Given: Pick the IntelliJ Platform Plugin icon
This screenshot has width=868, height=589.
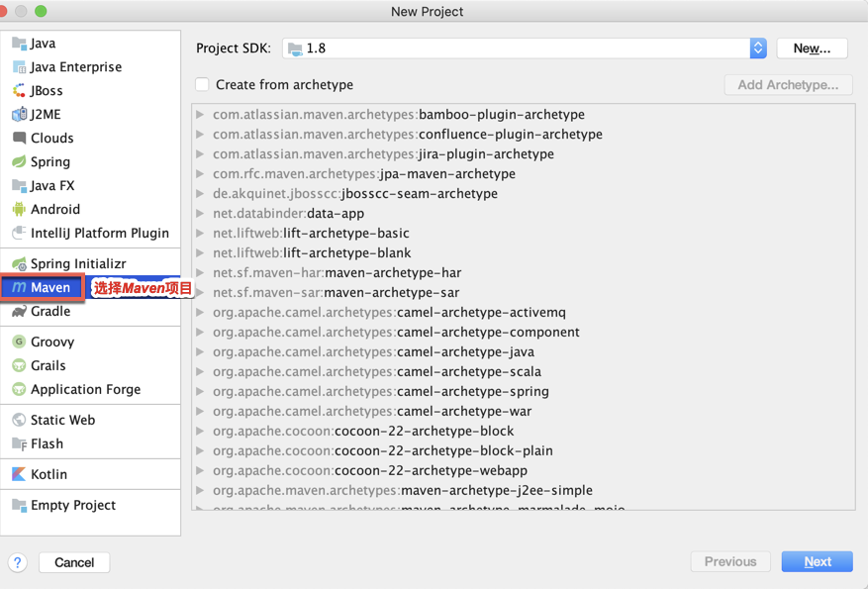Looking at the screenshot, I should 19,233.
